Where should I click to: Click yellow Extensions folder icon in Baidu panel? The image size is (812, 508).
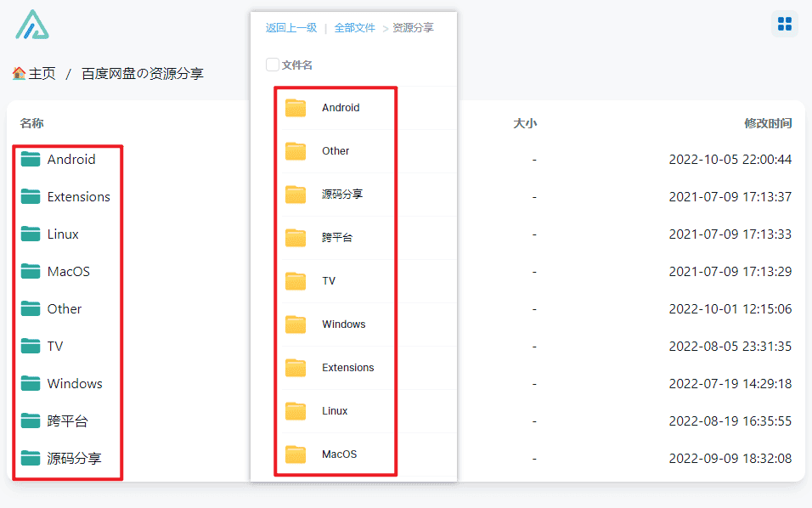coord(296,368)
